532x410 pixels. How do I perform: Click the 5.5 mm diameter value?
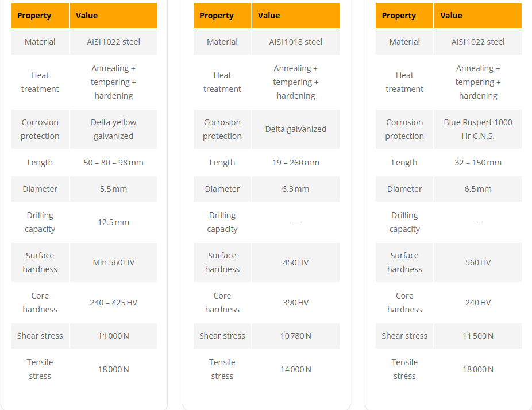tap(113, 189)
